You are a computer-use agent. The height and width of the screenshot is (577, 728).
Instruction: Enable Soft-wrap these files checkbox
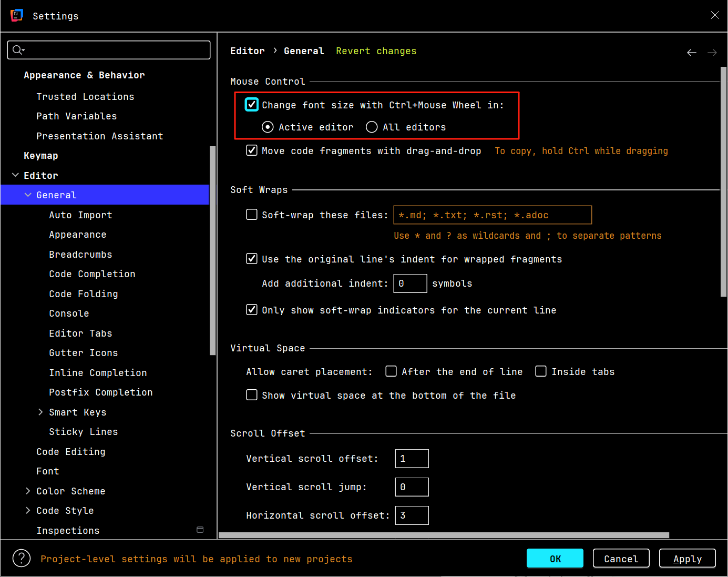[252, 215]
